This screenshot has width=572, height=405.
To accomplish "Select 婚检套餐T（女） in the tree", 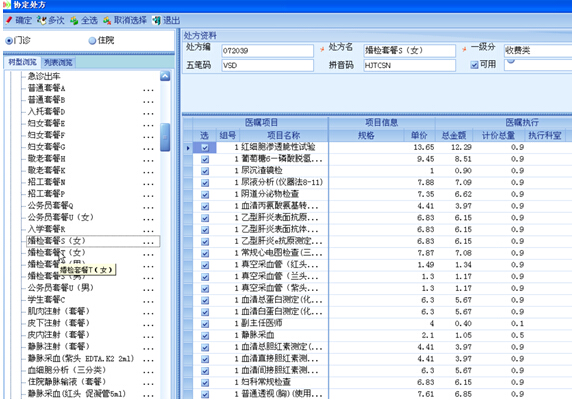I will pos(57,252).
